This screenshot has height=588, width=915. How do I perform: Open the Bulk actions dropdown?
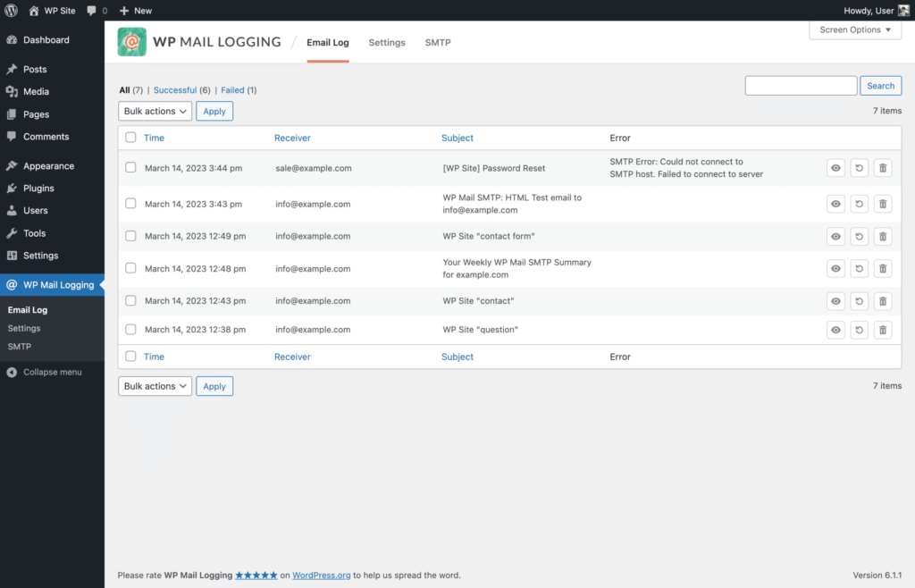pyautogui.click(x=154, y=111)
